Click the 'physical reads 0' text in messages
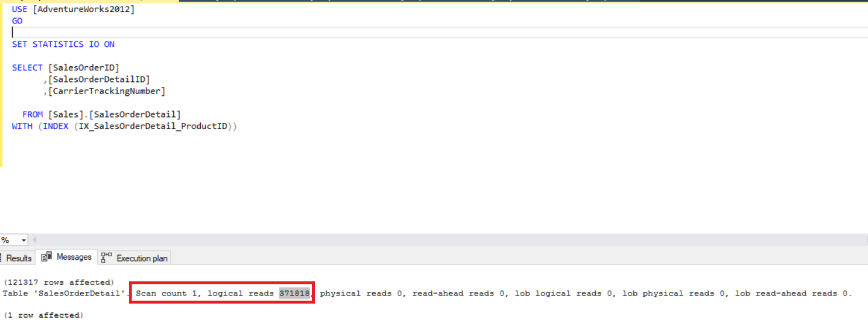The height and width of the screenshot is (334, 868). (362, 294)
